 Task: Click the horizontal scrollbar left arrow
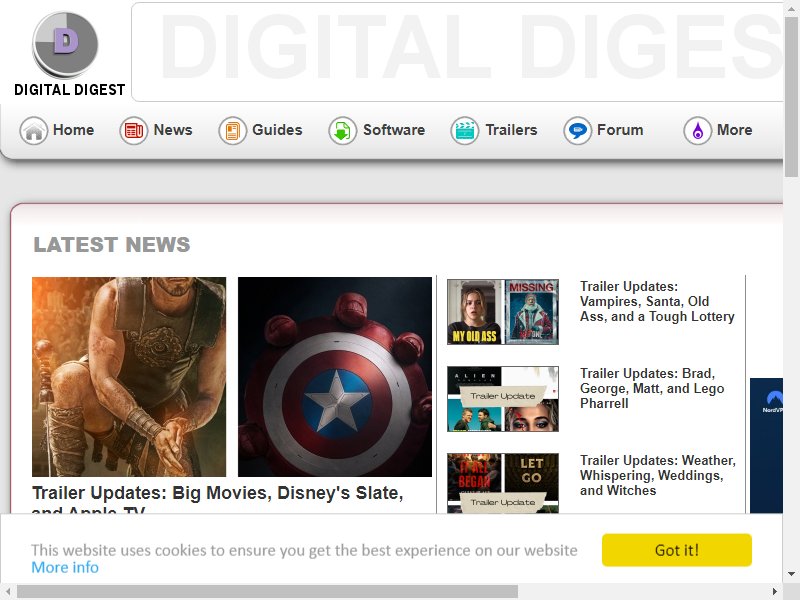(x=8, y=592)
